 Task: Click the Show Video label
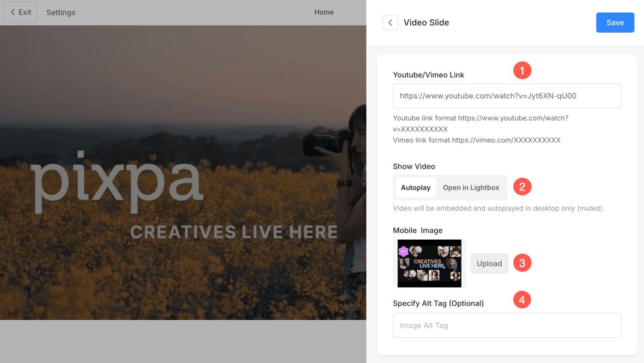[414, 167]
